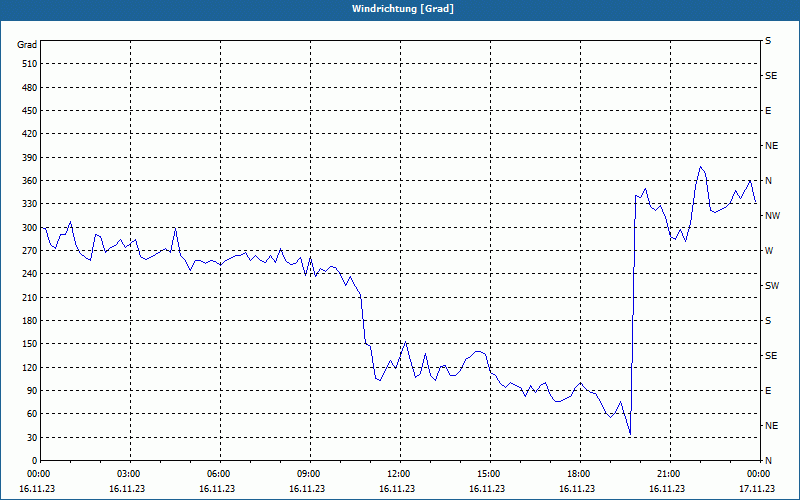800x500 pixels.
Task: Pick the 420 value on the degree axis
Action: 30,134
